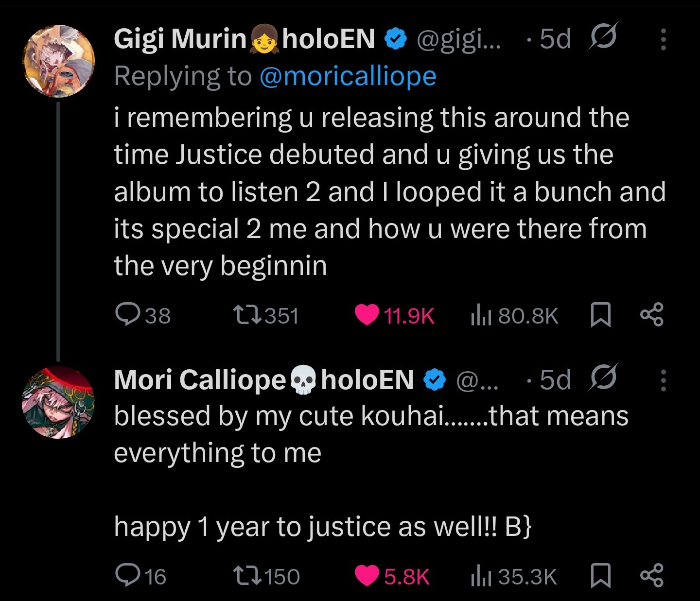Screen dimensions: 700x601
Task: Retweet Gigi Murin's reply
Action: pos(246,315)
